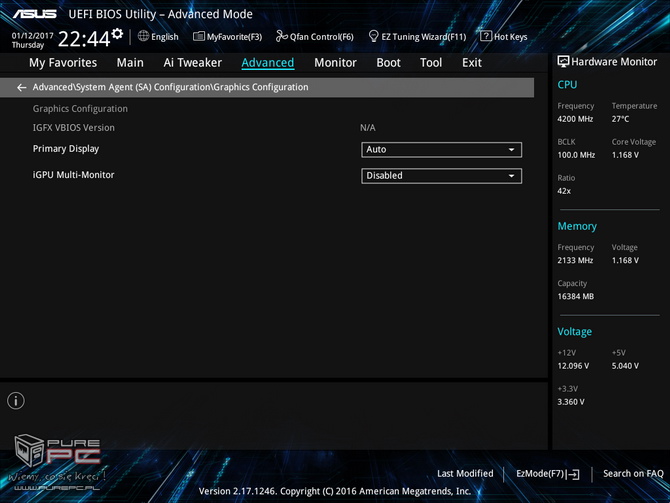Select the iGPU Multi-Monitor label

click(x=73, y=175)
